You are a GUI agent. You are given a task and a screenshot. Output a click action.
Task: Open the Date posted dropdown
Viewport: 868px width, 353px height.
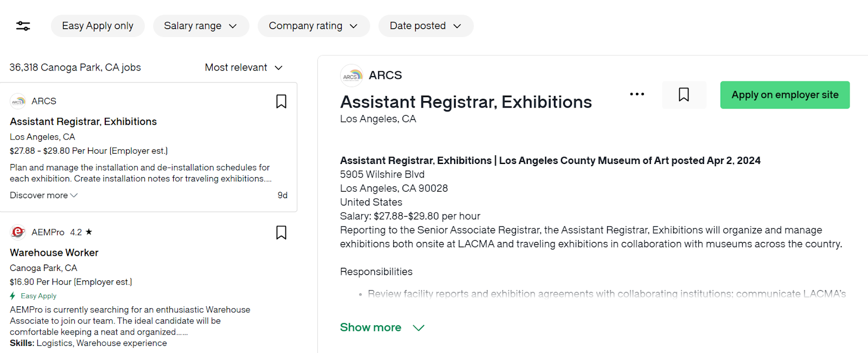click(426, 26)
